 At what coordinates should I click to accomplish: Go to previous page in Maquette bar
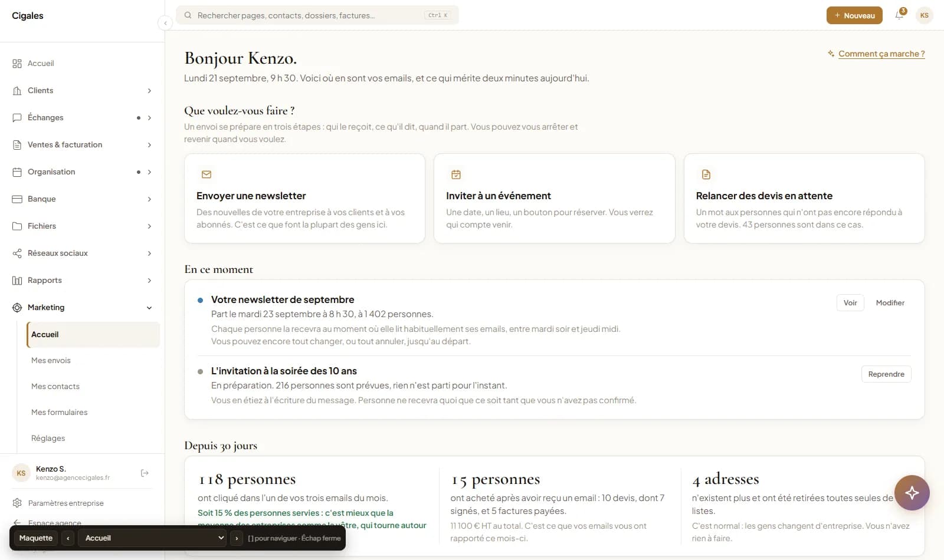coord(68,538)
